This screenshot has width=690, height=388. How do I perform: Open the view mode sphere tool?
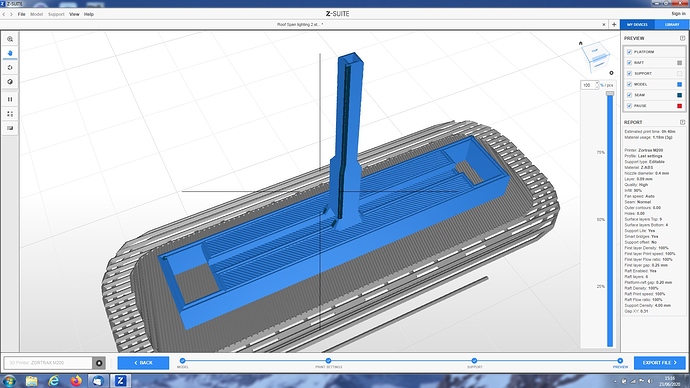[x=10, y=82]
